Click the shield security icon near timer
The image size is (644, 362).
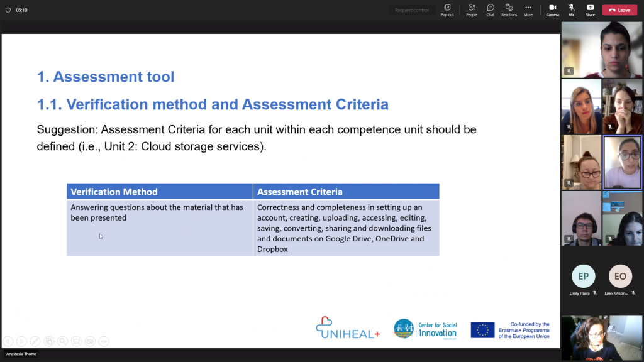point(8,10)
